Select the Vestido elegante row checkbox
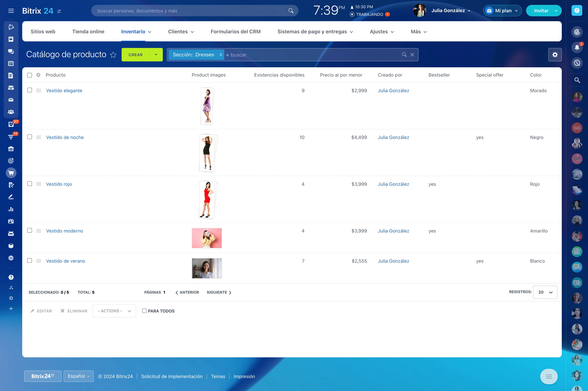Viewport: 588px width, 391px height. tap(30, 90)
